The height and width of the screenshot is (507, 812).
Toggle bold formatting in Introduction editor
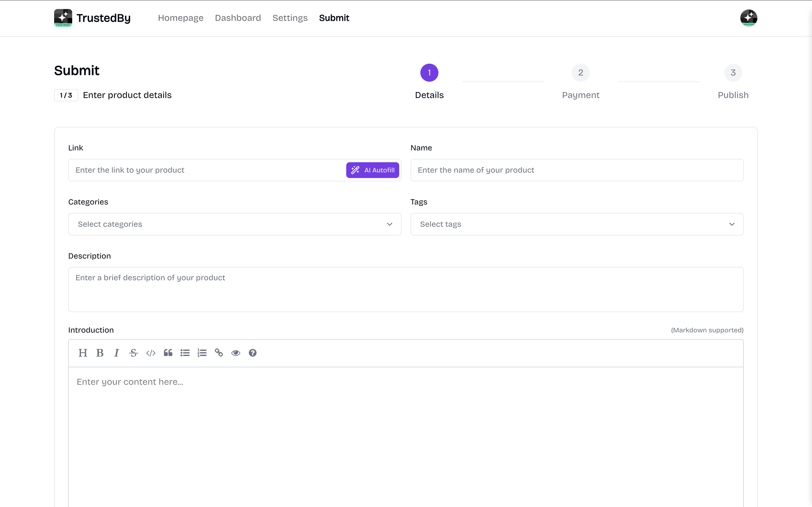(100, 353)
